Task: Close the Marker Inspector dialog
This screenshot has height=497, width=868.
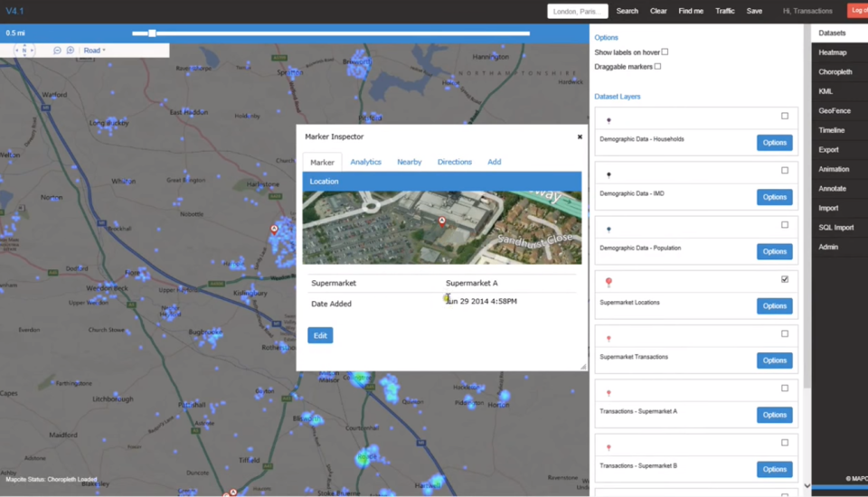Action: tap(580, 136)
